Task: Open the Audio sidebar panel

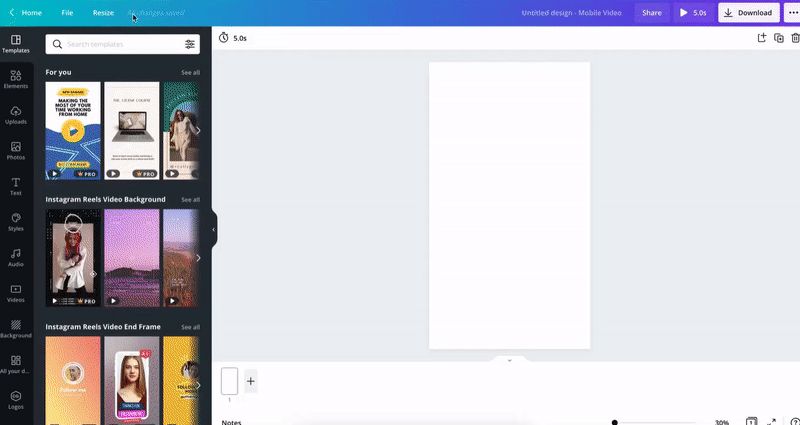Action: coord(16,257)
